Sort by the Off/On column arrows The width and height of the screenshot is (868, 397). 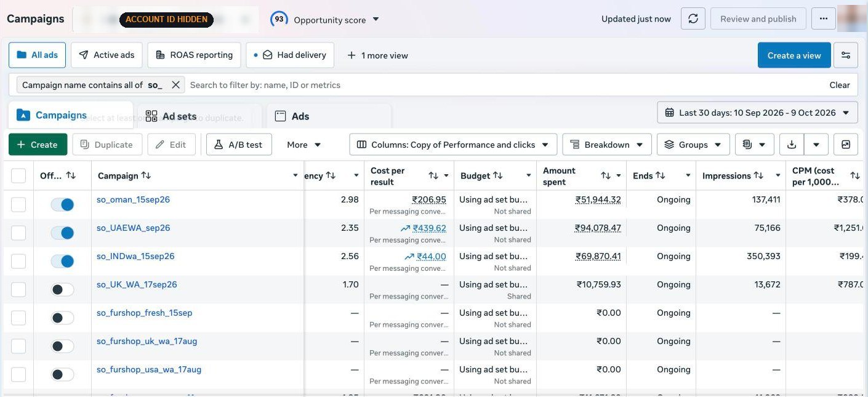pyautogui.click(x=71, y=175)
